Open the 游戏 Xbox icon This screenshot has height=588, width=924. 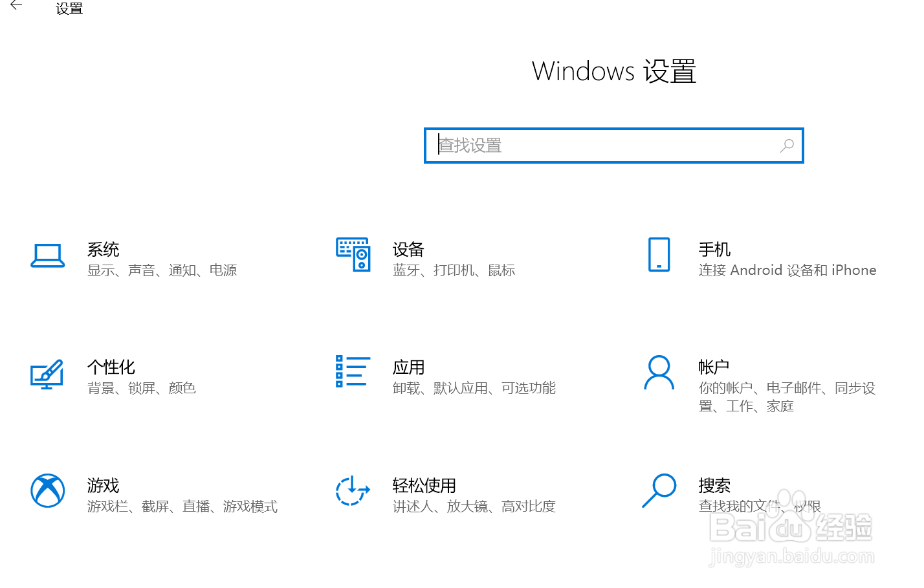(48, 491)
